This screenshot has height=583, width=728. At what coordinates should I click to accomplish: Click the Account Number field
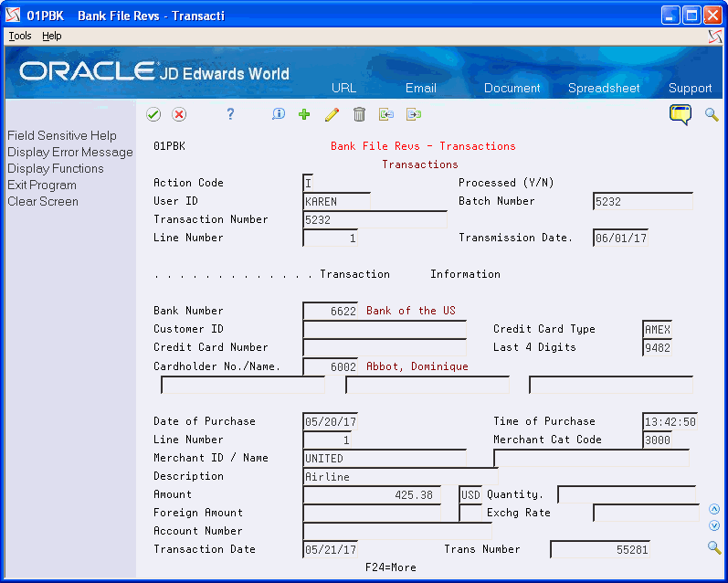click(x=397, y=531)
